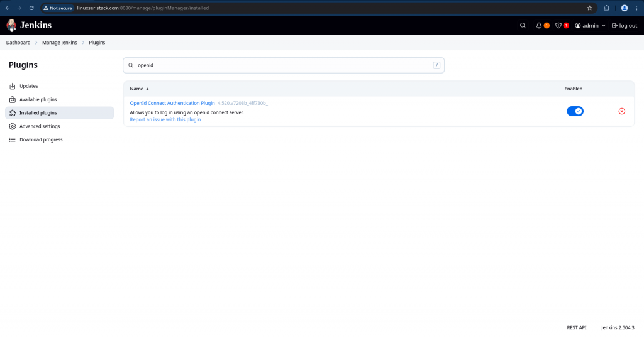This screenshot has height=338, width=644.
Task: Open the notifications bell icon
Action: click(539, 25)
